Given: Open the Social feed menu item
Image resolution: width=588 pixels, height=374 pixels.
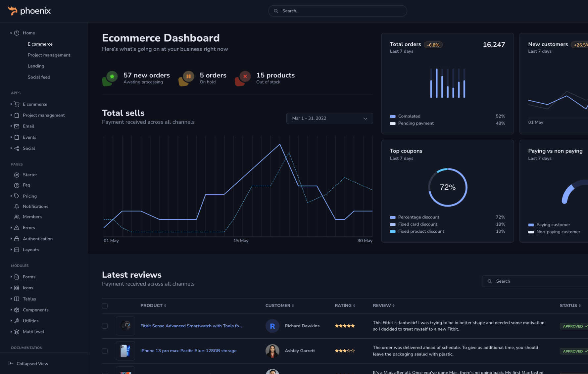Looking at the screenshot, I should coord(39,77).
